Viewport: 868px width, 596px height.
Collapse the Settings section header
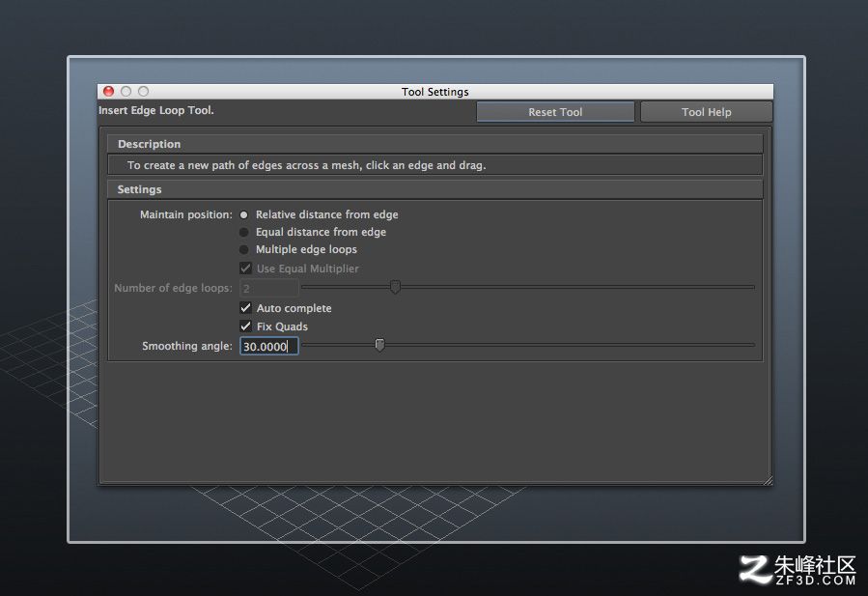tap(435, 189)
